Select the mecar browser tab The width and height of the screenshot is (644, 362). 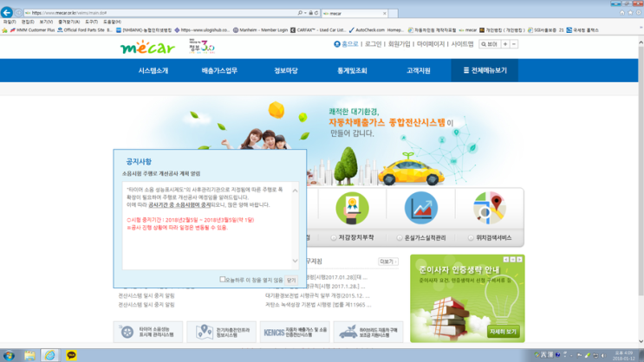pos(355,13)
